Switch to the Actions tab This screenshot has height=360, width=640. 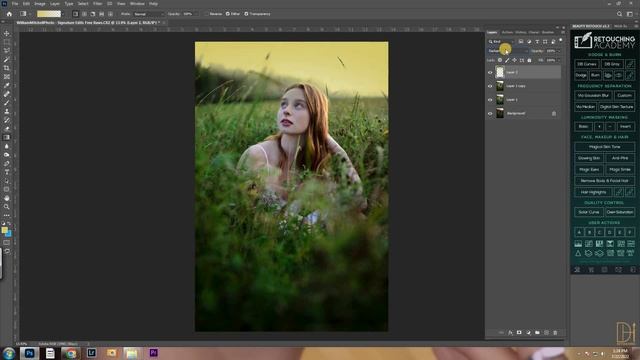point(507,32)
